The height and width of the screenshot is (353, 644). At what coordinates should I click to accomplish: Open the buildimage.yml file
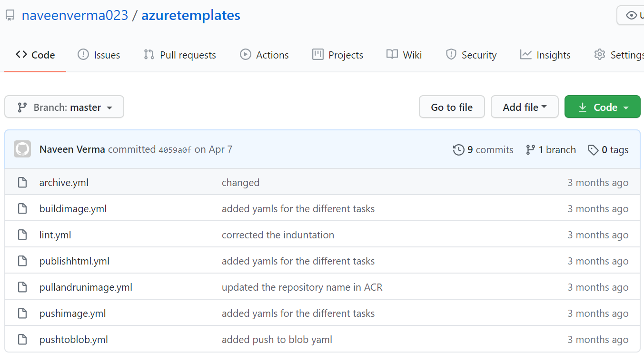point(73,209)
